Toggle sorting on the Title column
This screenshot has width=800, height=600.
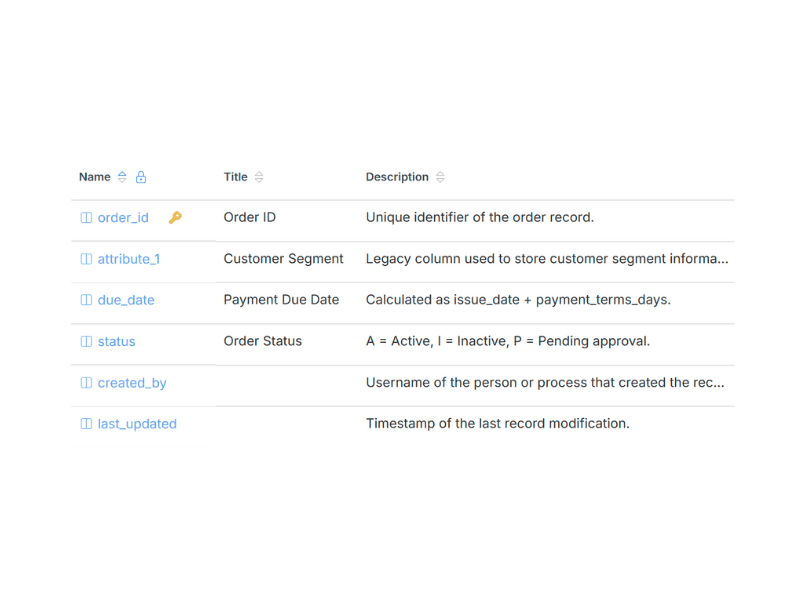click(x=257, y=177)
